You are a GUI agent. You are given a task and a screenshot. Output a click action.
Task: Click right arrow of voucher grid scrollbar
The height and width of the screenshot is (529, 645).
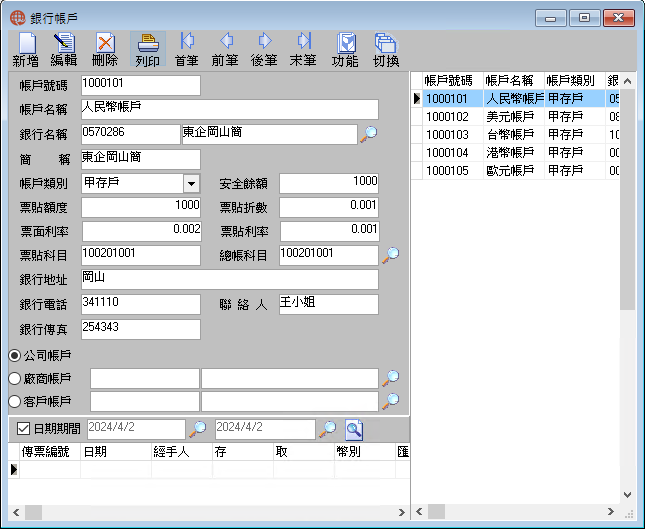point(401,513)
